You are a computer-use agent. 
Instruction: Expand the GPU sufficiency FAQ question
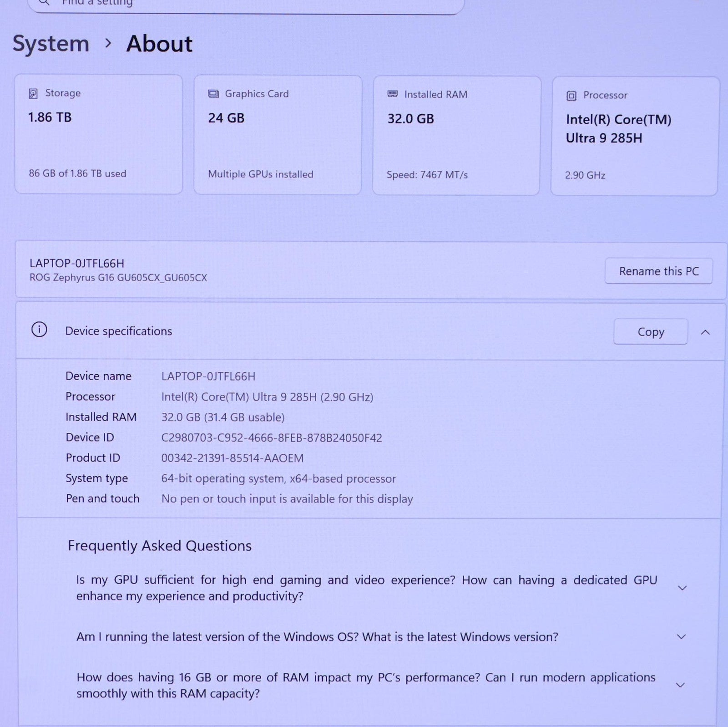[682, 588]
